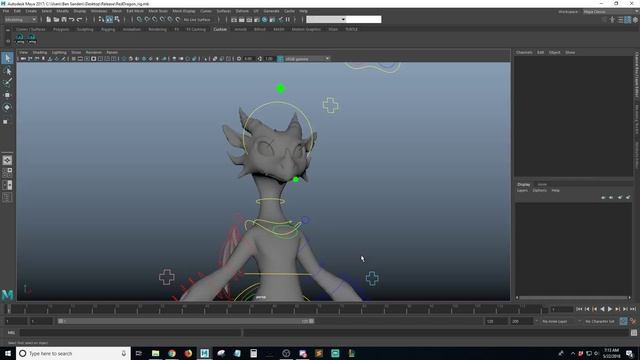640x360 pixels.
Task: Switch to the Animation shelf tab
Action: (x=131, y=29)
